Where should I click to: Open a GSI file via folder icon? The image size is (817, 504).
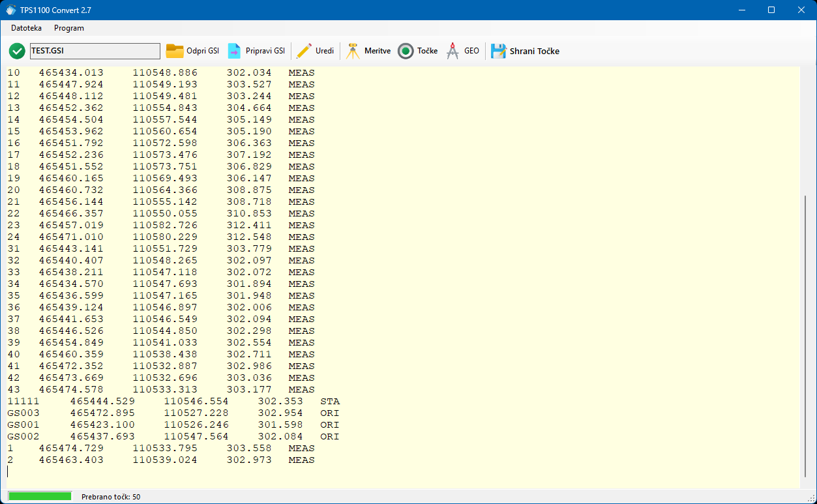175,51
